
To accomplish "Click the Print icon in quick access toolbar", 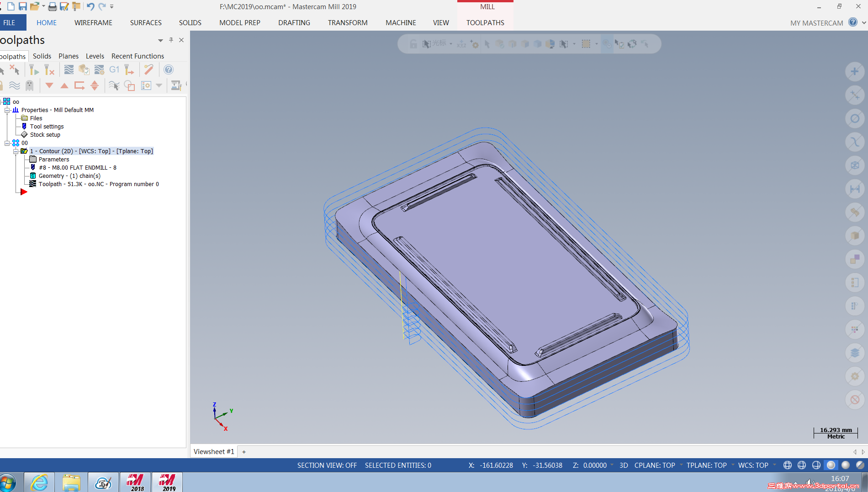I will click(x=53, y=6).
